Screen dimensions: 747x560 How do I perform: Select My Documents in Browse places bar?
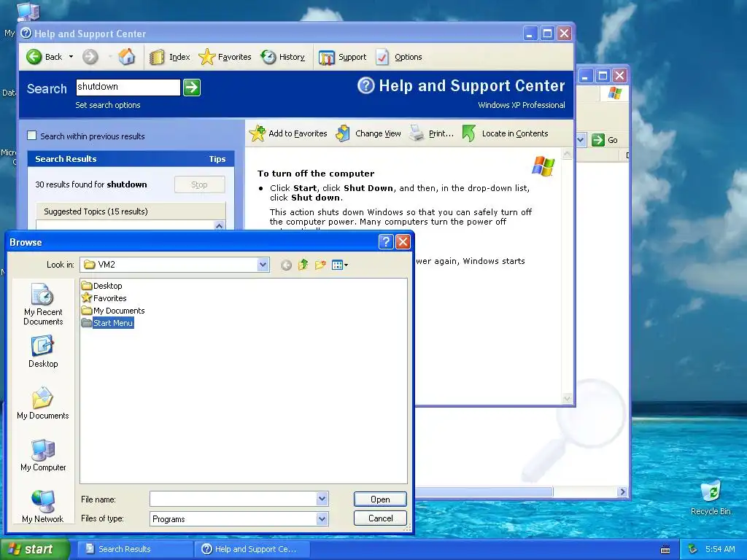pyautogui.click(x=43, y=403)
